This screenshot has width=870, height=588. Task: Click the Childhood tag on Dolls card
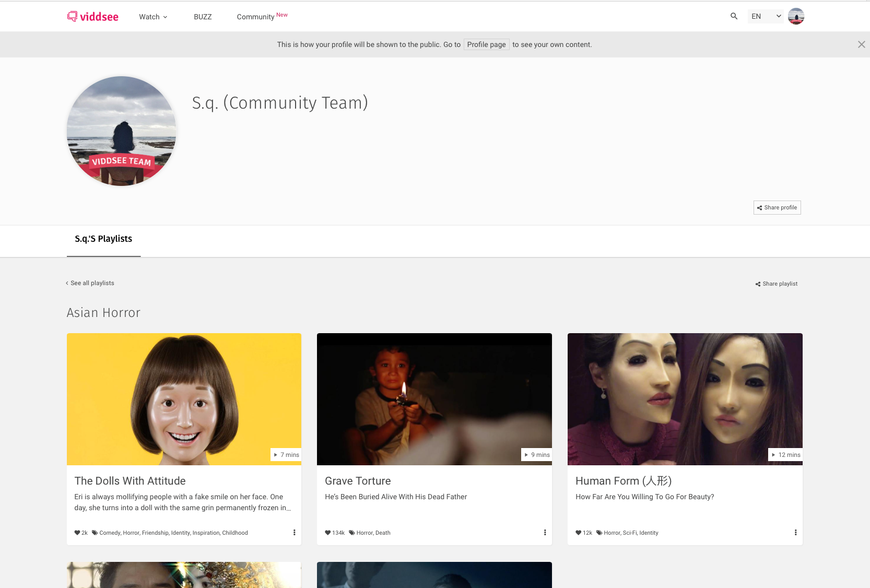[x=235, y=533]
